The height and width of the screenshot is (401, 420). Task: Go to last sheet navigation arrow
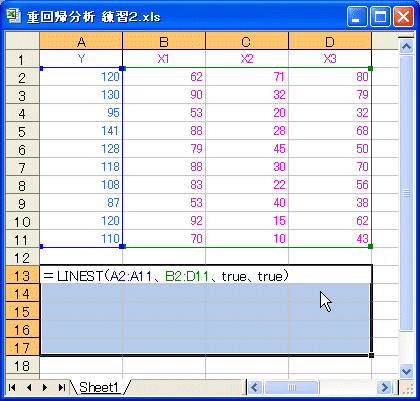tap(61, 387)
